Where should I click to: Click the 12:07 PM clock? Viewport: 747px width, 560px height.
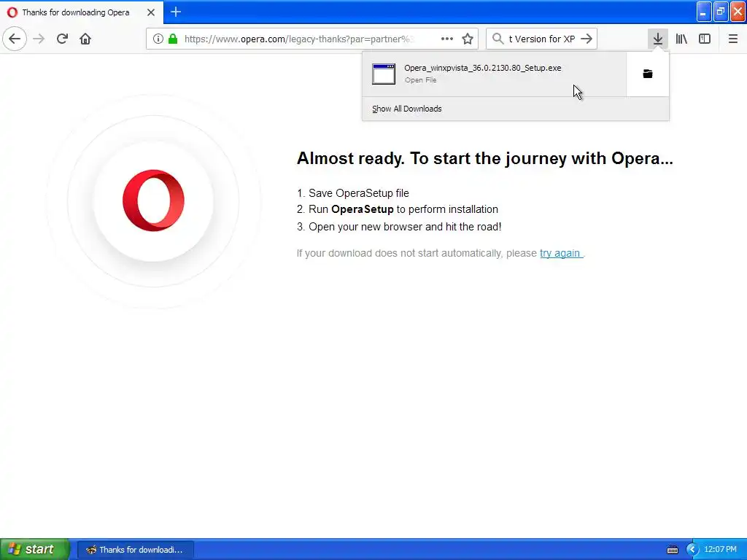[720, 550]
